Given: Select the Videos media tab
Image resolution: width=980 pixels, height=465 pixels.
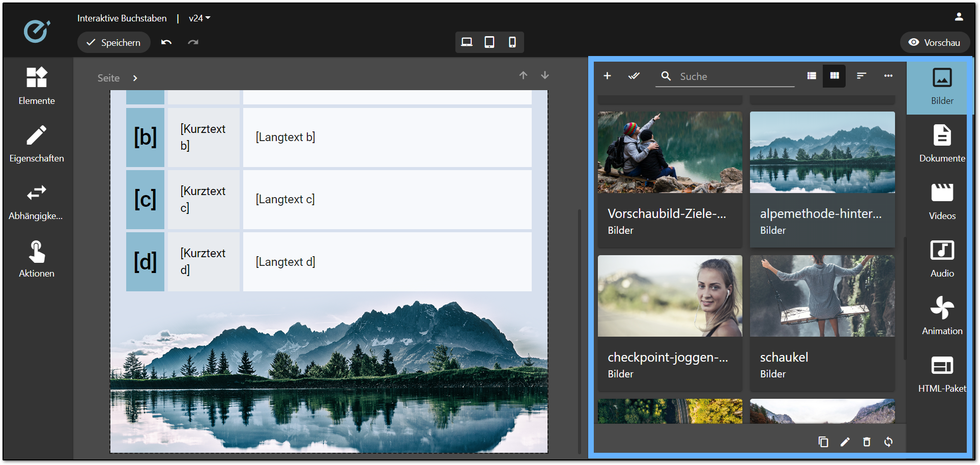Looking at the screenshot, I should 942,202.
